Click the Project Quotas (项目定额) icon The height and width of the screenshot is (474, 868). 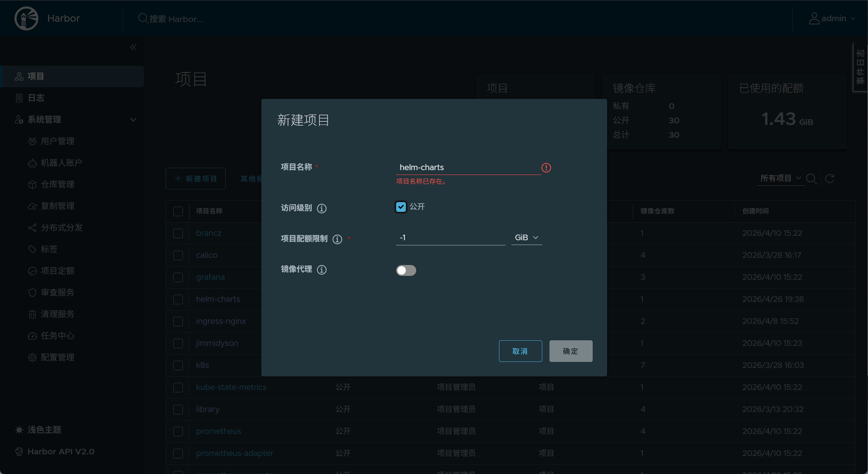[x=32, y=271]
